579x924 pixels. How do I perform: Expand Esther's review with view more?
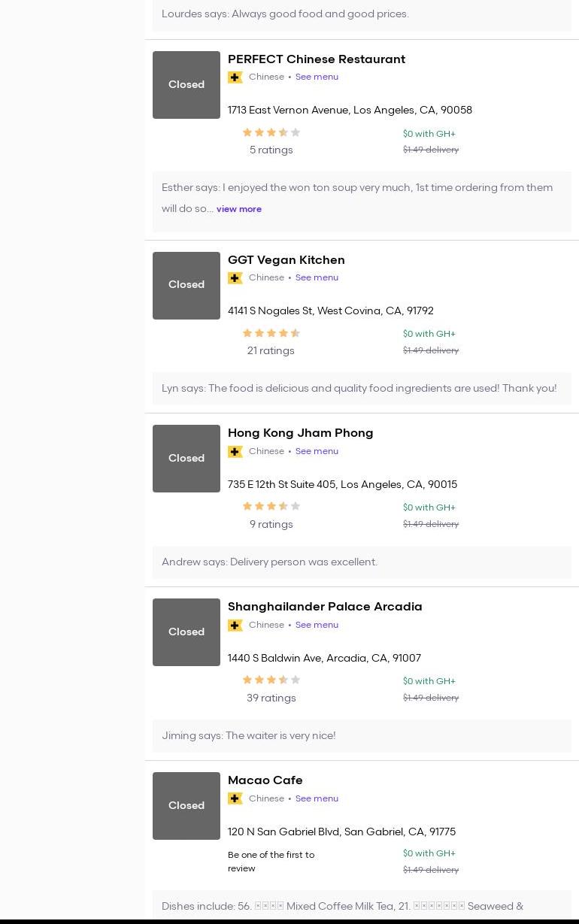[x=239, y=209]
